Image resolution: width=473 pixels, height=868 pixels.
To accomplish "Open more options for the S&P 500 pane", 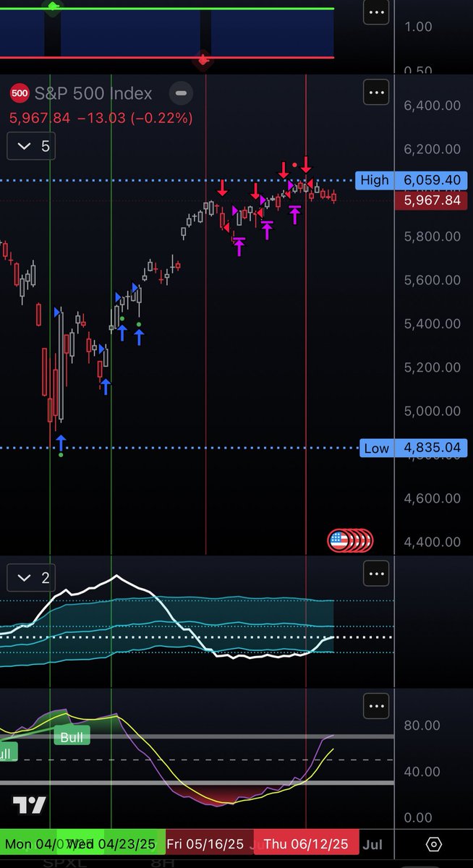I will pyautogui.click(x=375, y=93).
